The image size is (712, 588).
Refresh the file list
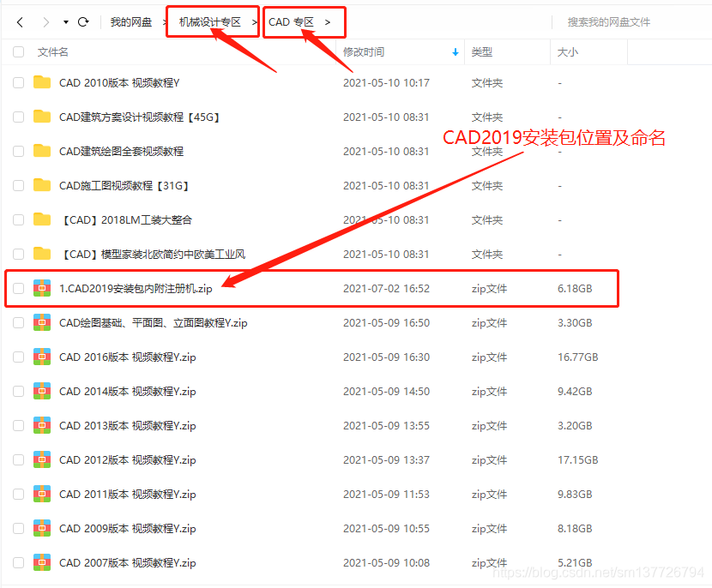click(x=83, y=21)
